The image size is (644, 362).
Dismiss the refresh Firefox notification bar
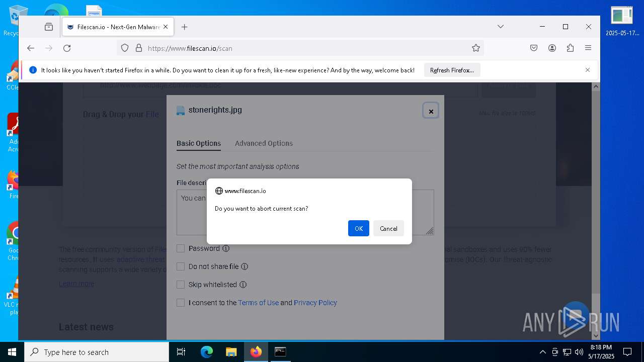pos(587,70)
